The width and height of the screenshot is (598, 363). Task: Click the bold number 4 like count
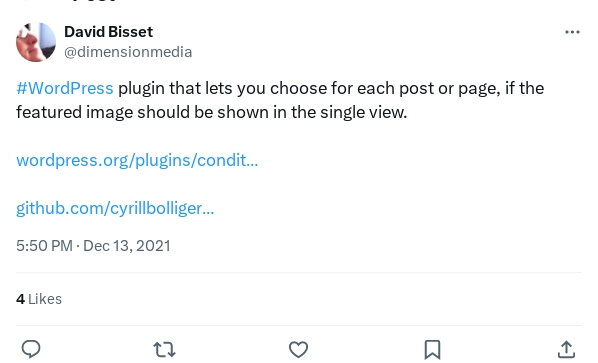(21, 299)
